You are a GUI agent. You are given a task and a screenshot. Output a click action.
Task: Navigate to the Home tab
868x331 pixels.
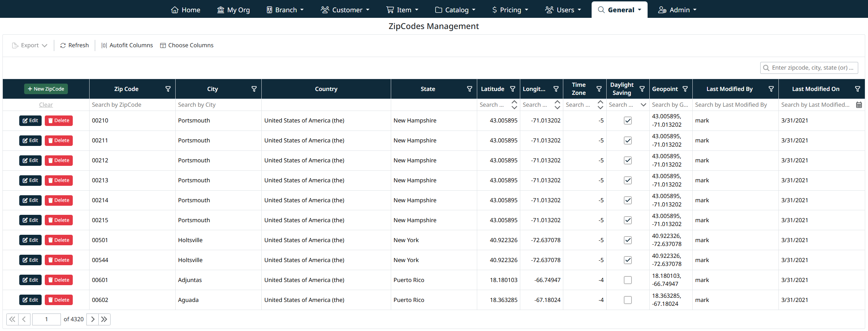click(x=185, y=10)
